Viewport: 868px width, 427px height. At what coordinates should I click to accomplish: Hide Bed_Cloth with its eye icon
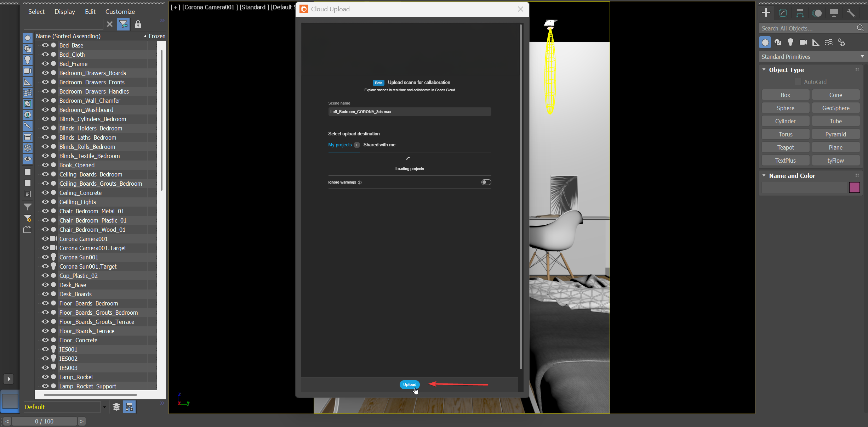(x=45, y=54)
